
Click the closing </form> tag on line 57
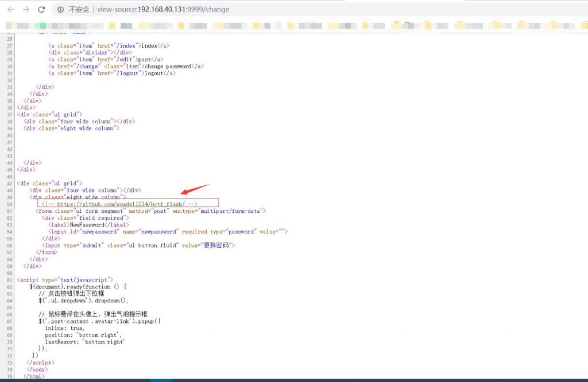click(x=47, y=252)
